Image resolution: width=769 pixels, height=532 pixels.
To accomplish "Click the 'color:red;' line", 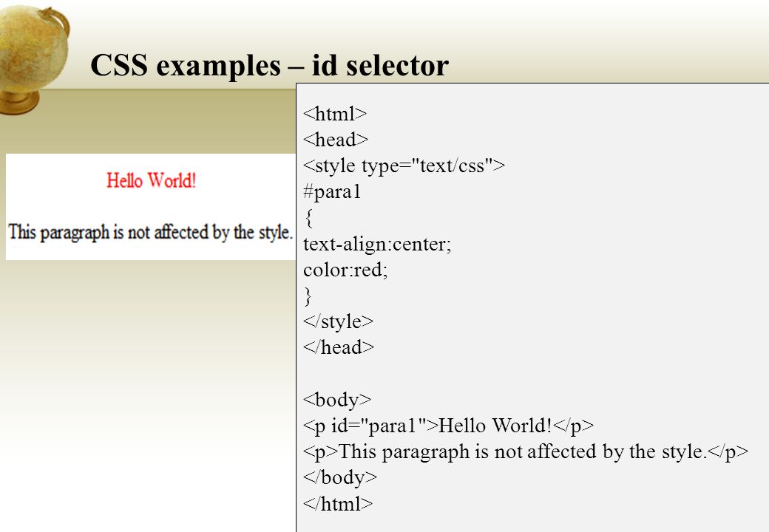I will (x=345, y=270).
